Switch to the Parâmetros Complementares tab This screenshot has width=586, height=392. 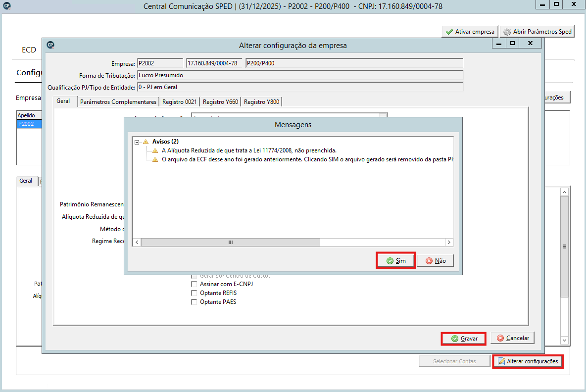pyautogui.click(x=118, y=102)
